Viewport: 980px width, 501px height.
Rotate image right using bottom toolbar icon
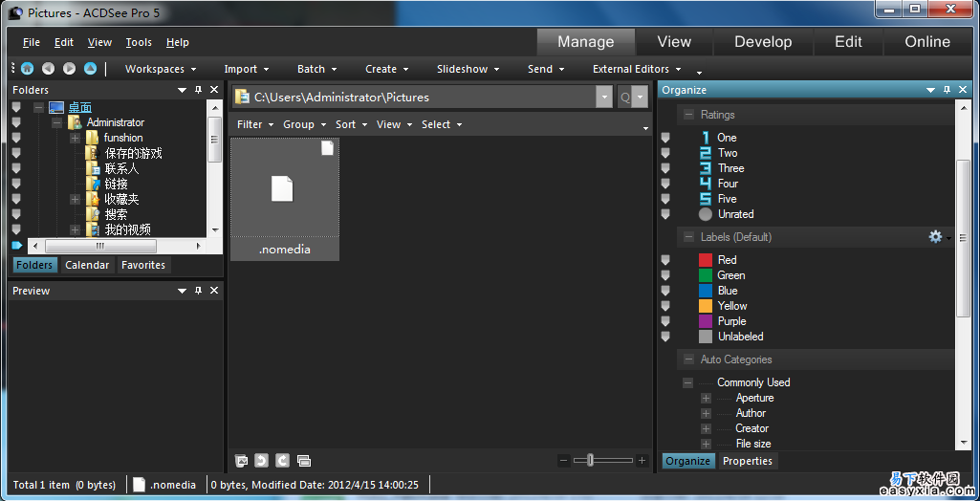282,461
